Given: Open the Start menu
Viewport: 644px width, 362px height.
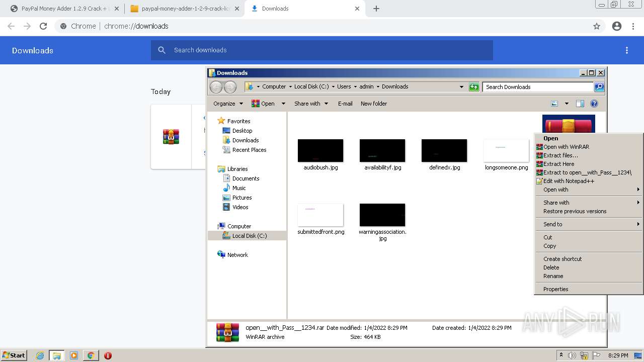Looking at the screenshot, I should click(14, 355).
